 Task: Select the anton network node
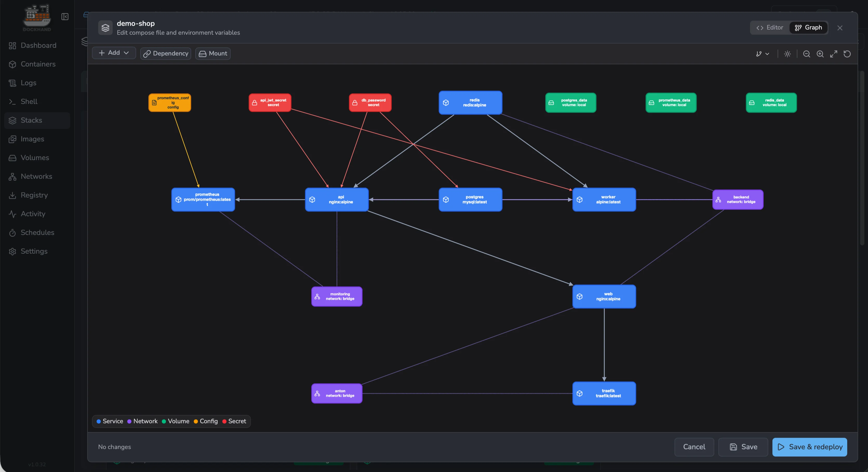pyautogui.click(x=337, y=394)
